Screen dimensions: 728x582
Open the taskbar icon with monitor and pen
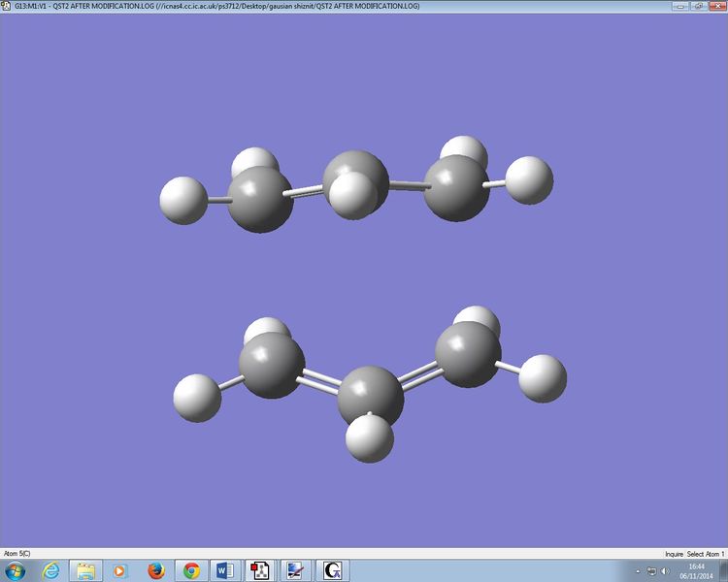(x=295, y=570)
